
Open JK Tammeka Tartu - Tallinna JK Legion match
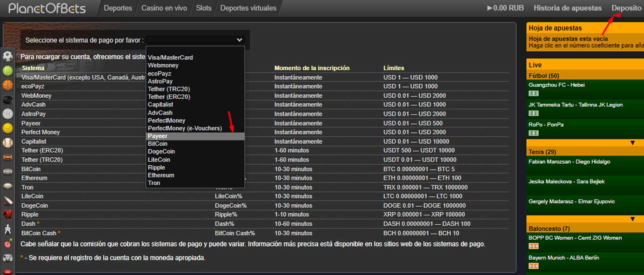[576, 105]
